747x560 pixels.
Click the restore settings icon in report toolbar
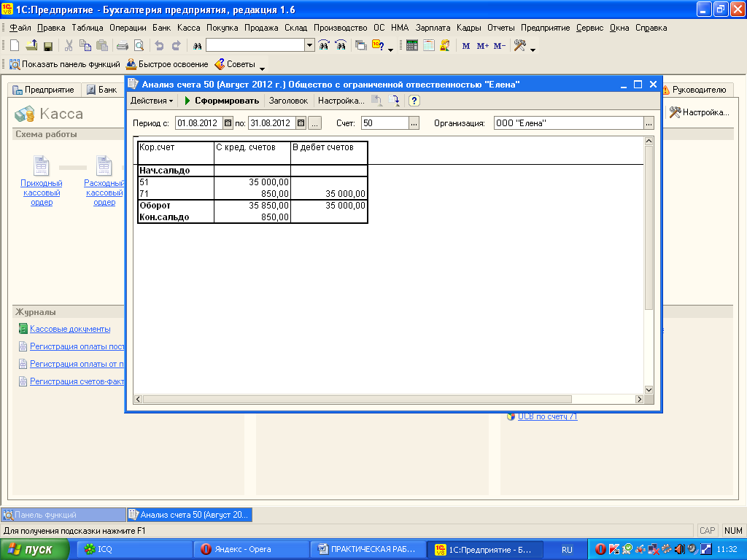pyautogui.click(x=377, y=101)
